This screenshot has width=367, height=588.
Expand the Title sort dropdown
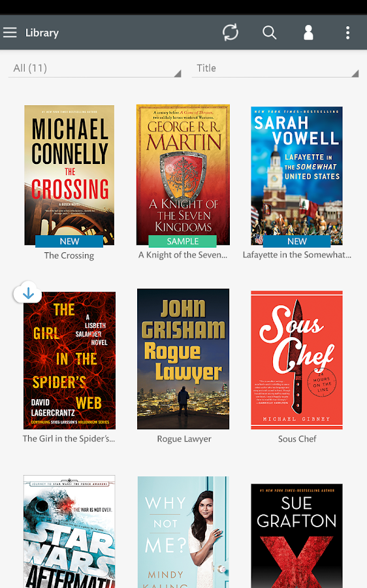(275, 68)
